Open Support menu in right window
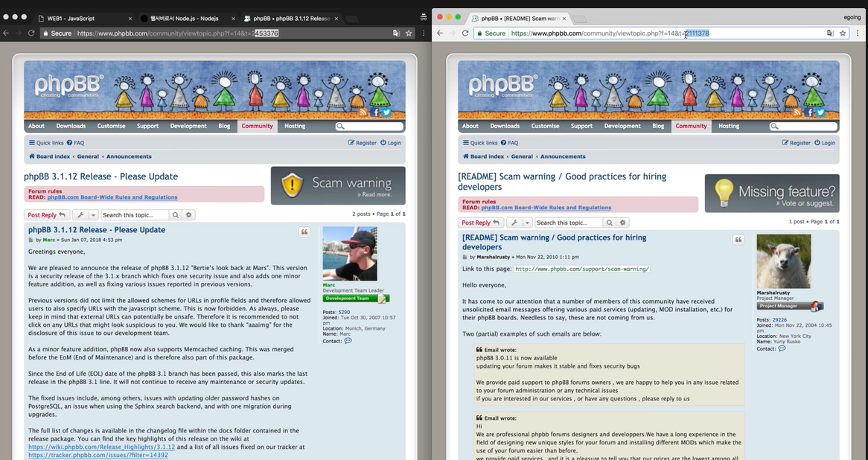The height and width of the screenshot is (460, 868). (x=582, y=126)
